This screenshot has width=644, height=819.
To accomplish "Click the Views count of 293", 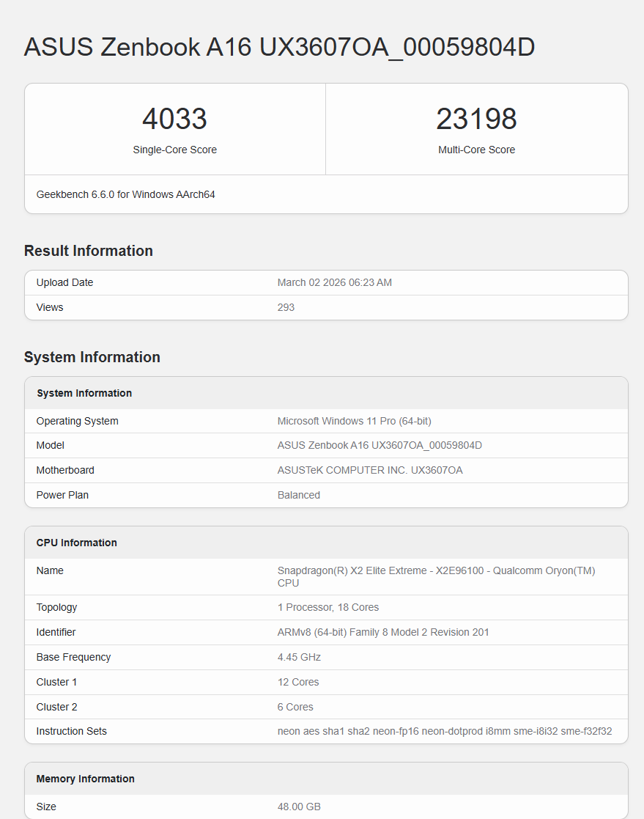I will coord(286,307).
